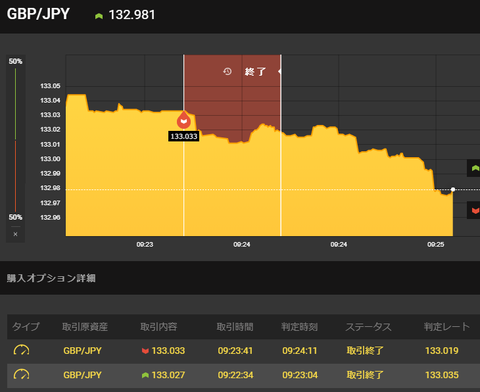Viewport: 480px width, 392px height.
Task: Click the 09:23:04 judgment time
Action: [x=300, y=375]
